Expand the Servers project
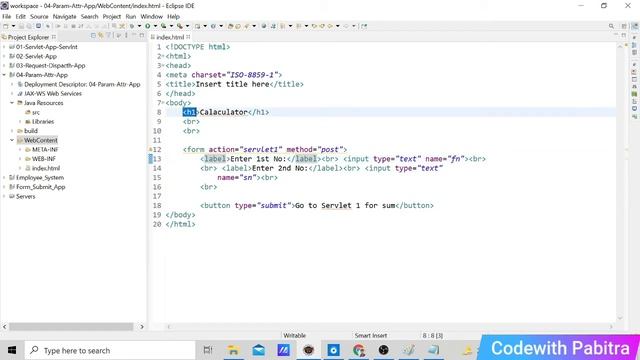 point(4,196)
